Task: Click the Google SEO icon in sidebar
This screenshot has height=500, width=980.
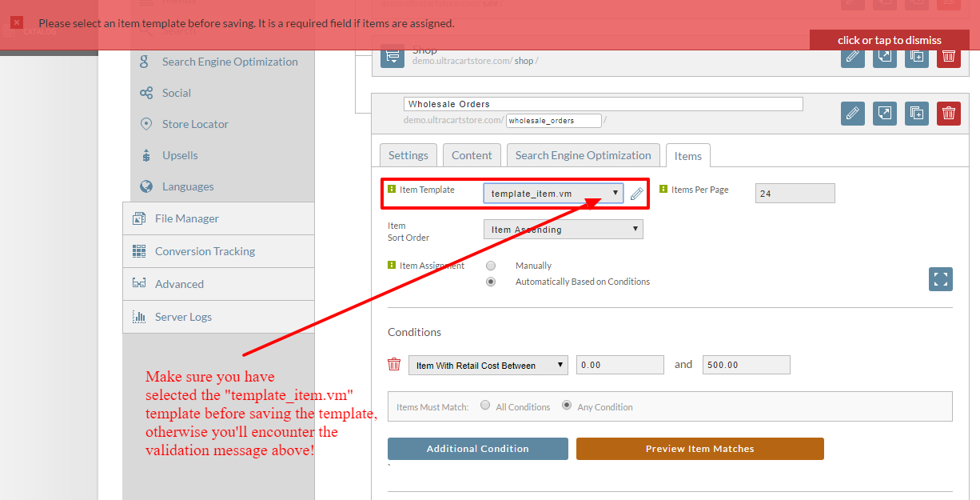Action: (145, 62)
